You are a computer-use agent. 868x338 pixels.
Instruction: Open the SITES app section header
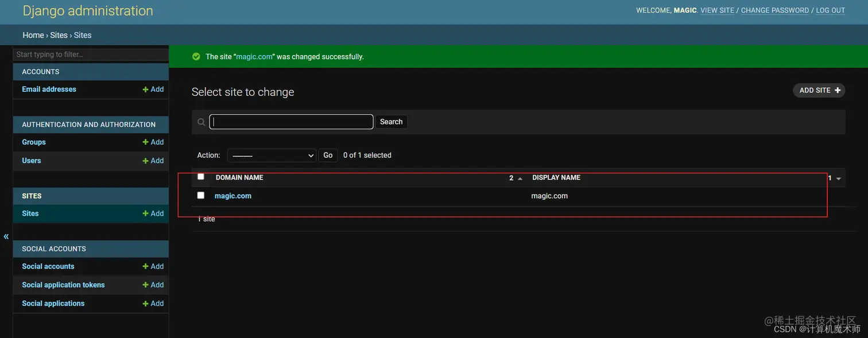click(32, 196)
